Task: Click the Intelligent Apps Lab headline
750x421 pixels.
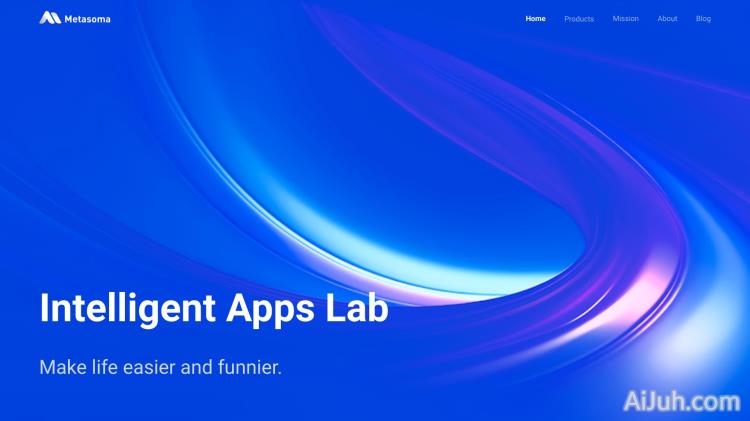Action: [x=213, y=308]
